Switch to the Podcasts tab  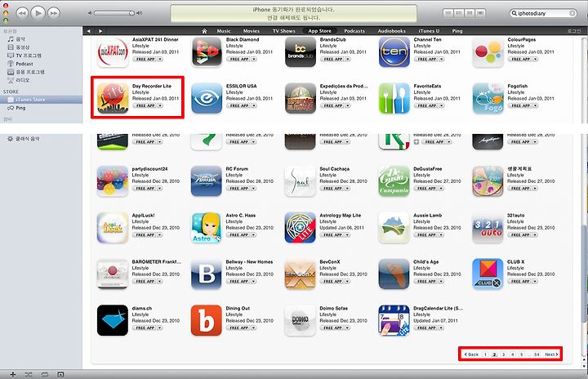pyautogui.click(x=354, y=31)
